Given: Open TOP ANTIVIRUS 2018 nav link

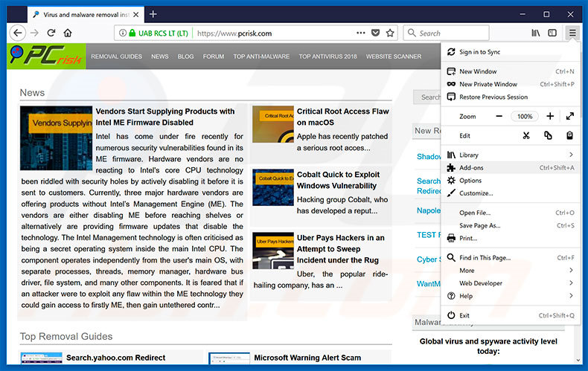Looking at the screenshot, I should (x=327, y=57).
